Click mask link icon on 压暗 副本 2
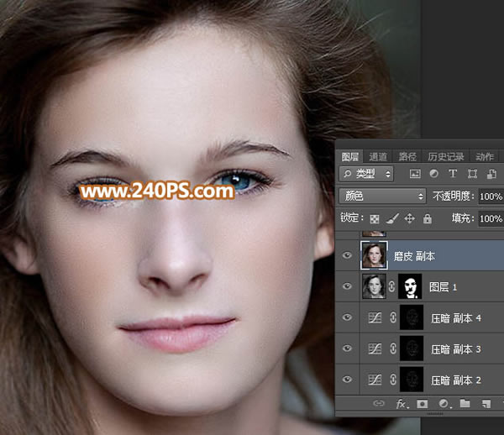504x435 pixels. coord(393,380)
